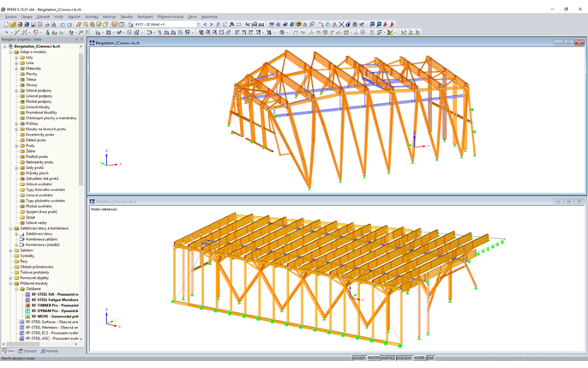This screenshot has width=588, height=368.
Task: Open the load case KV31 dropdown
Action: (x=198, y=24)
